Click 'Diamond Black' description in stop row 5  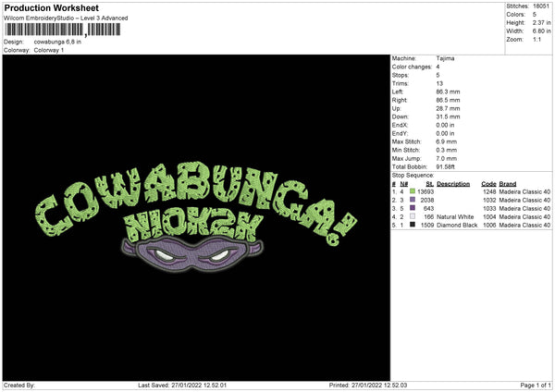pyautogui.click(x=457, y=225)
